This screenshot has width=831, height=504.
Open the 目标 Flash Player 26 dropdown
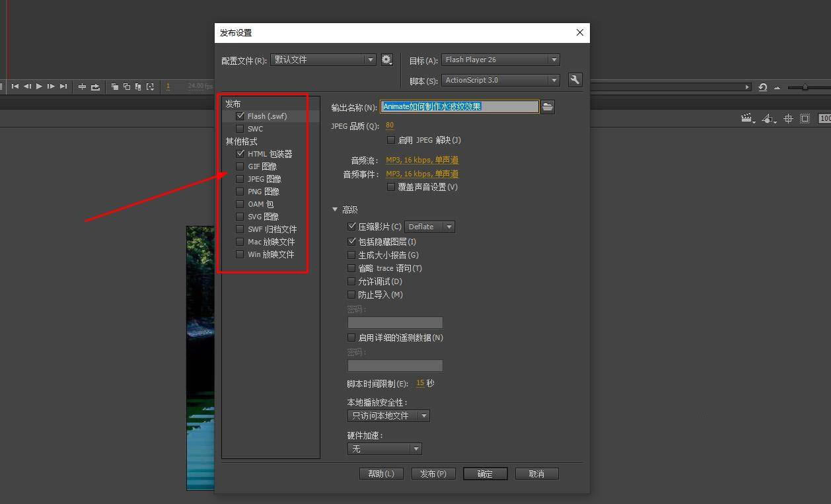[x=501, y=60]
